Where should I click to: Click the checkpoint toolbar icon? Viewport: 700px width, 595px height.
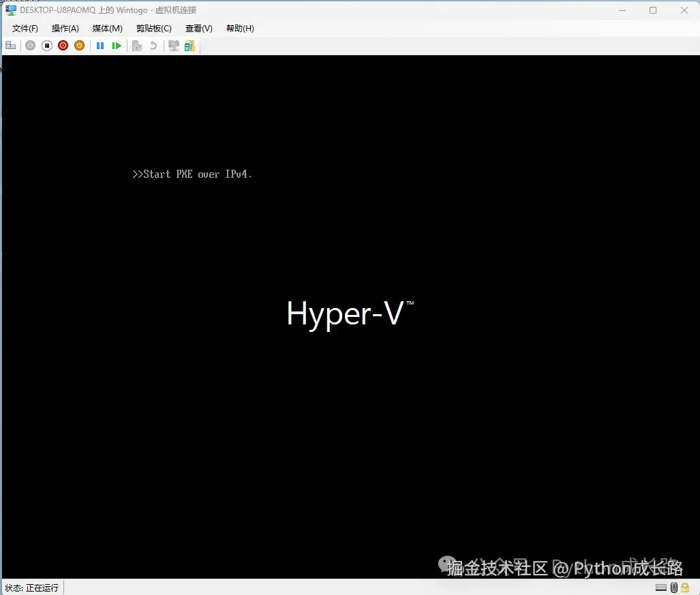[137, 46]
